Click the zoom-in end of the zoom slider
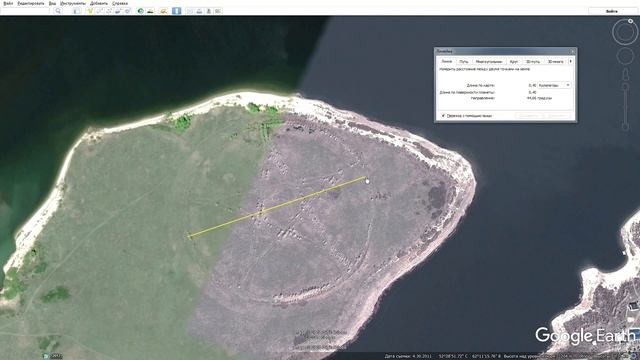Screen dimensions: 640x360 coord(625,87)
